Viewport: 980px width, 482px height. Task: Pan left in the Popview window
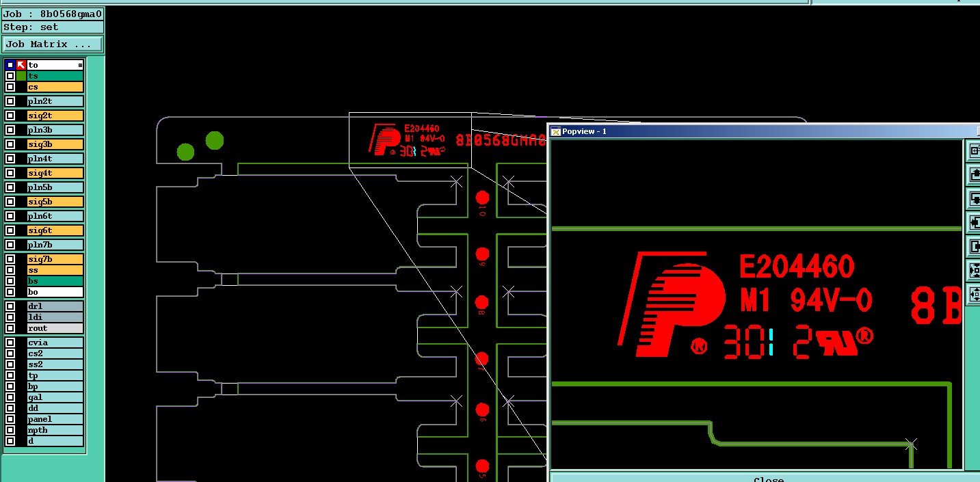[975, 223]
